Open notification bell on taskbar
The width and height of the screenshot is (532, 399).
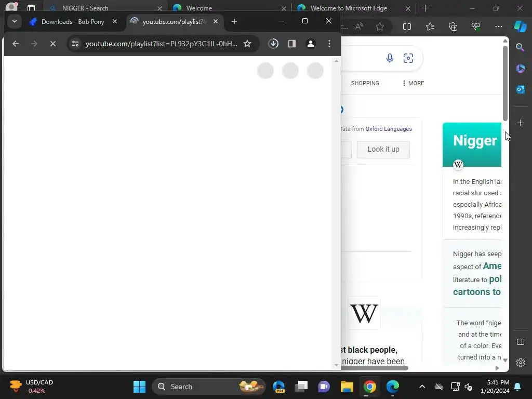517,387
